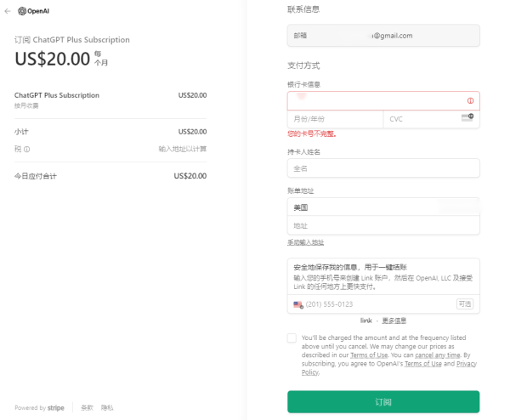Open the Privacy Policy link
This screenshot has height=420, width=510.
pos(467,364)
